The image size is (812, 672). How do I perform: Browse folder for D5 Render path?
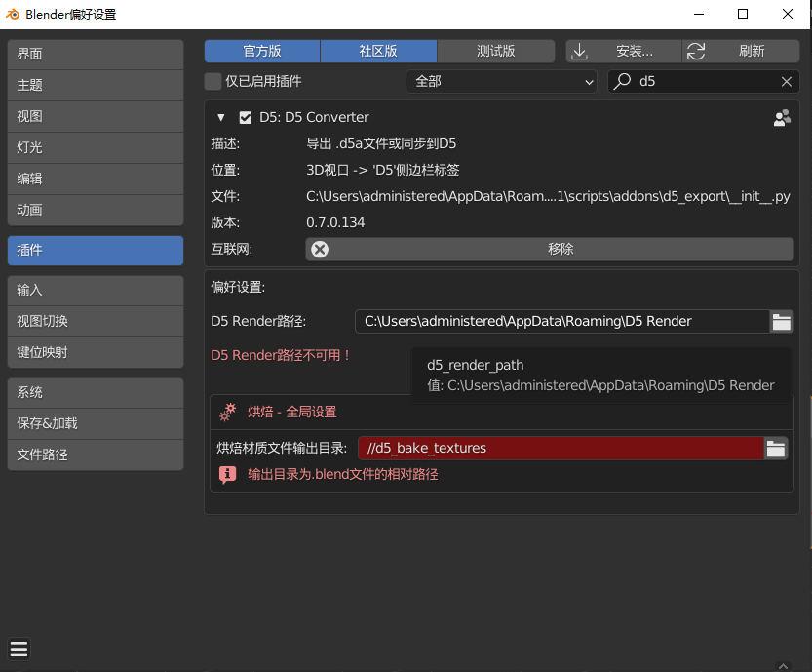[782, 322]
